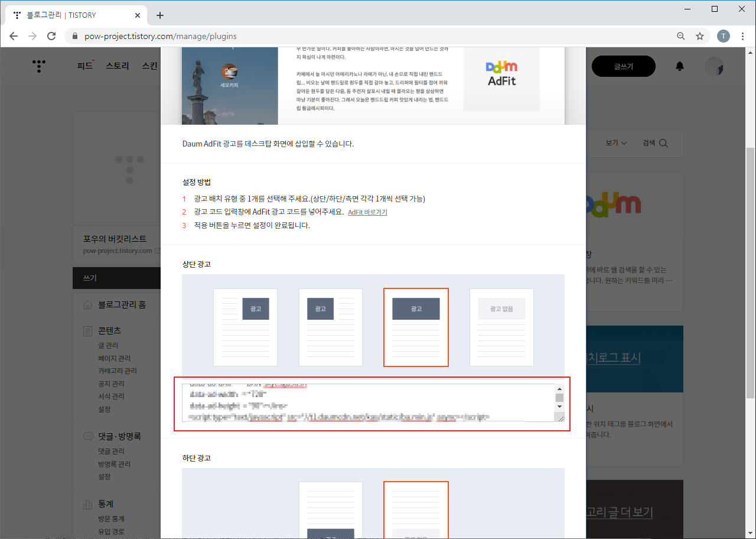Image resolution: width=756 pixels, height=539 pixels.
Task: Select the 광고 없음 option for top ad
Action: click(x=501, y=327)
